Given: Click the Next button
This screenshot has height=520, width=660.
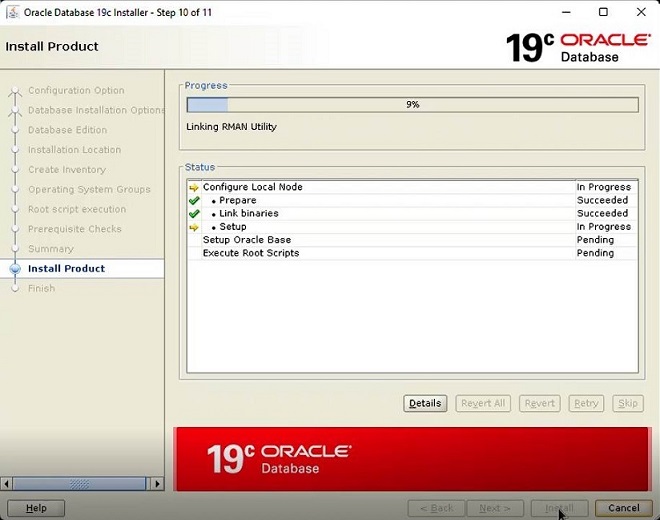Looking at the screenshot, I should tap(495, 508).
